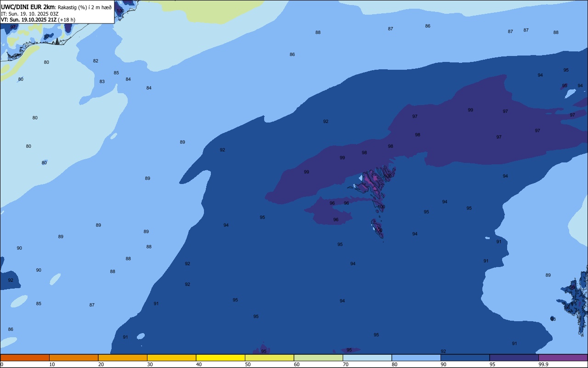
Task: Click the '10' legend tick label
Action: [x=52, y=364]
